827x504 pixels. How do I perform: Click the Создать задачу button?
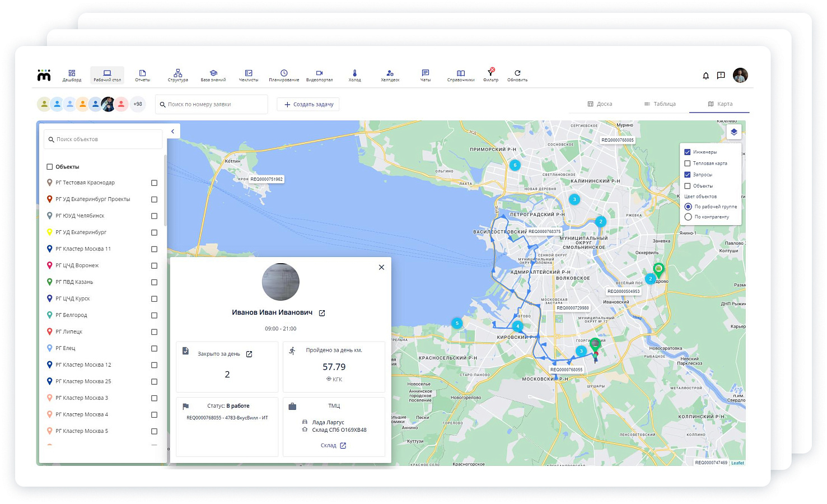point(309,104)
